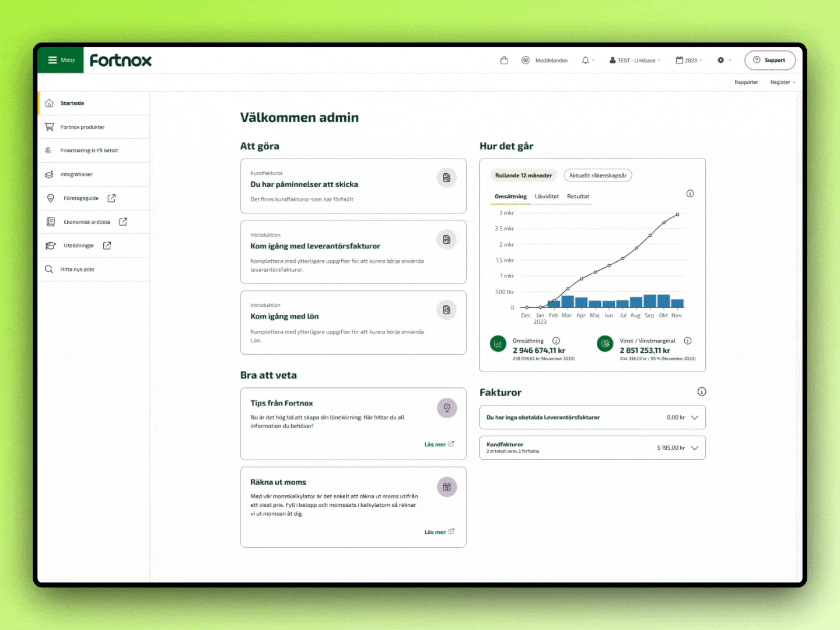Click the 2 851 253,11 kr profit value
This screenshot has height=630, width=840.
645,351
